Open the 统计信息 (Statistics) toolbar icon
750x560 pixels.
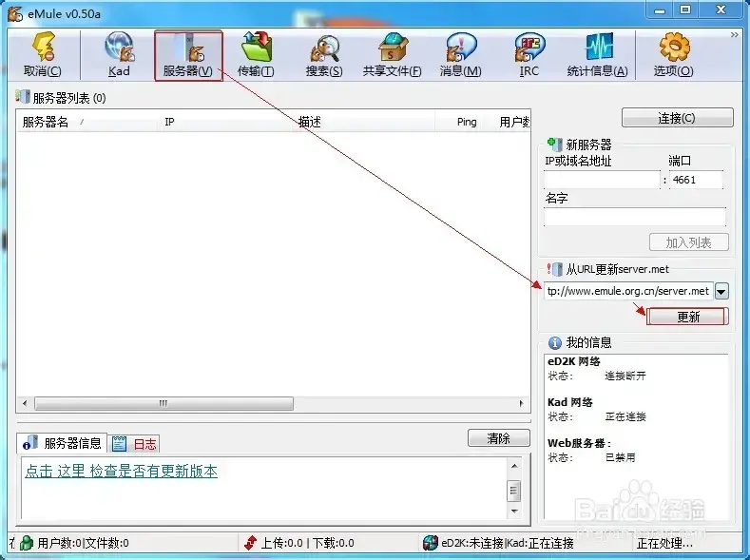point(598,54)
